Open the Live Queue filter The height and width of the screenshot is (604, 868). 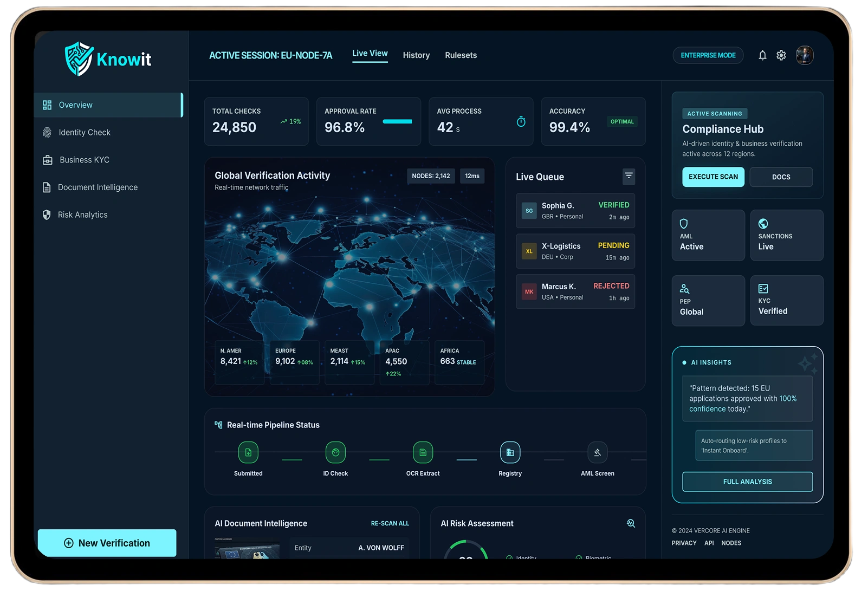point(629,176)
